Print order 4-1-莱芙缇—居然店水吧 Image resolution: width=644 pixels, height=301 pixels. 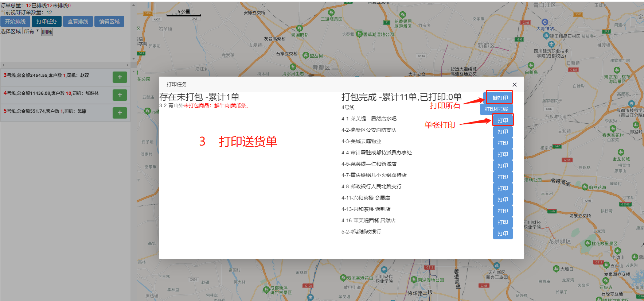[503, 120]
